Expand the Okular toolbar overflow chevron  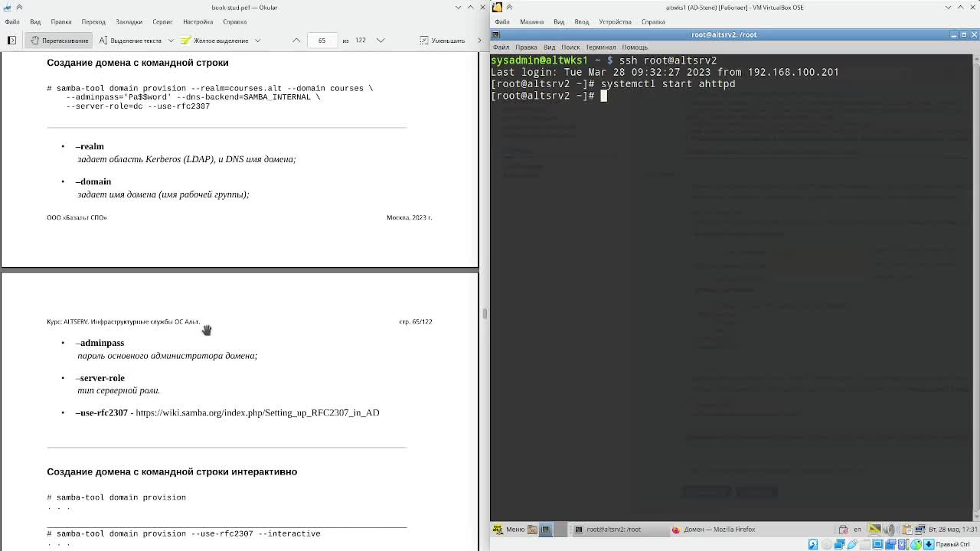(x=480, y=40)
